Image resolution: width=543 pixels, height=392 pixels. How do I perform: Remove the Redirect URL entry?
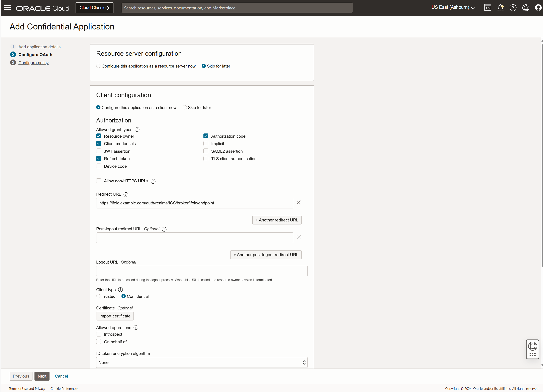298,202
